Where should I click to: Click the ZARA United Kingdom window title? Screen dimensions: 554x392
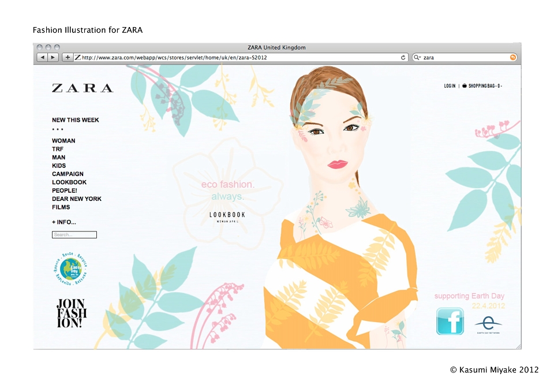[x=276, y=47]
